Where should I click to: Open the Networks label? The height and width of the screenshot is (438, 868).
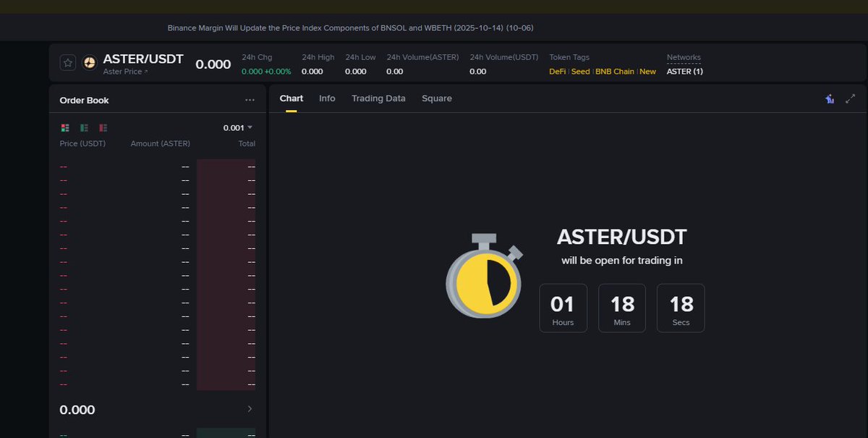(x=684, y=57)
